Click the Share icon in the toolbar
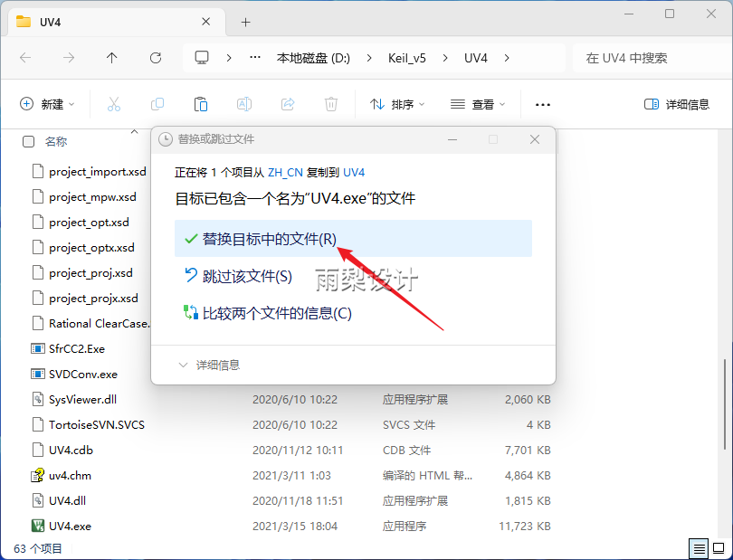The image size is (733, 560). click(289, 104)
